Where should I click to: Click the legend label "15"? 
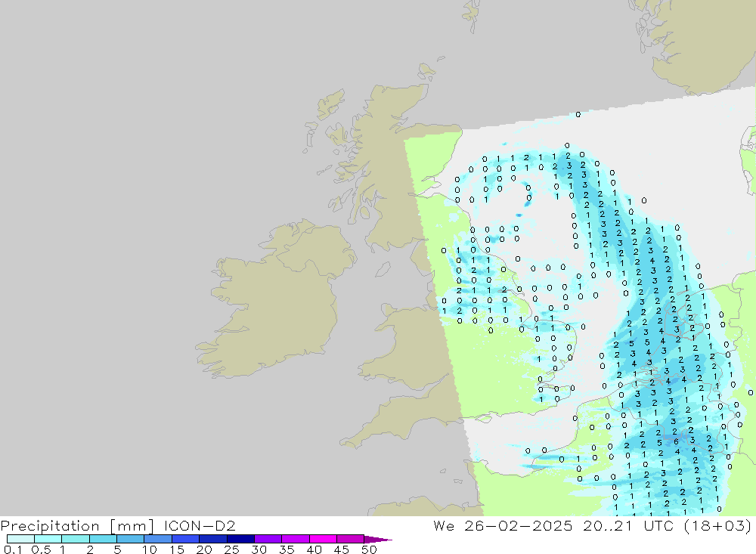tap(176, 549)
